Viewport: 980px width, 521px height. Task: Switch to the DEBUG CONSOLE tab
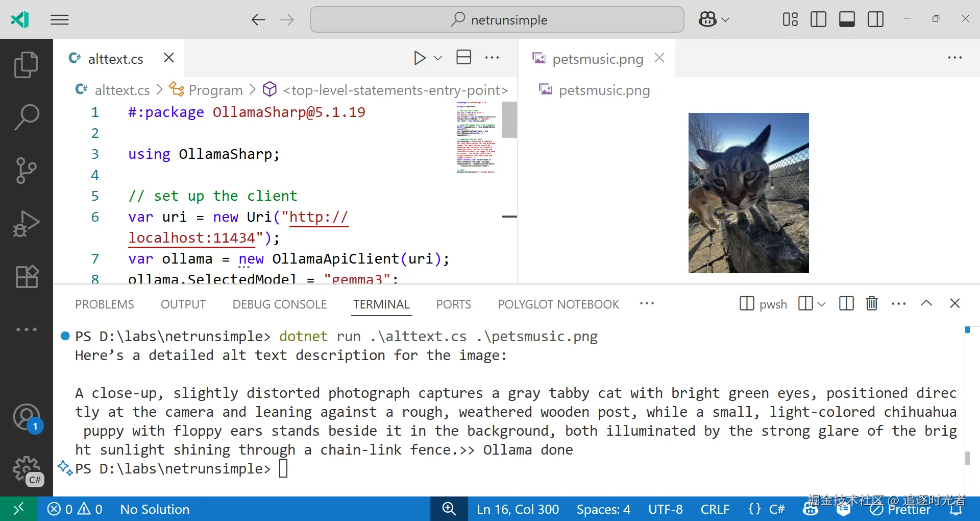point(280,304)
